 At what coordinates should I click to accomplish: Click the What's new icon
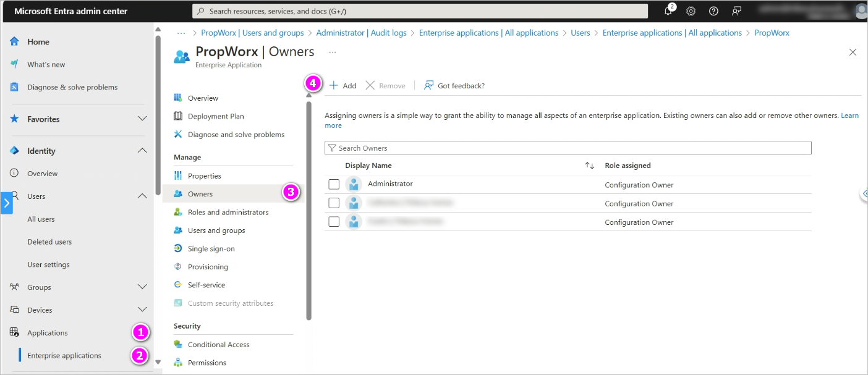(x=14, y=64)
